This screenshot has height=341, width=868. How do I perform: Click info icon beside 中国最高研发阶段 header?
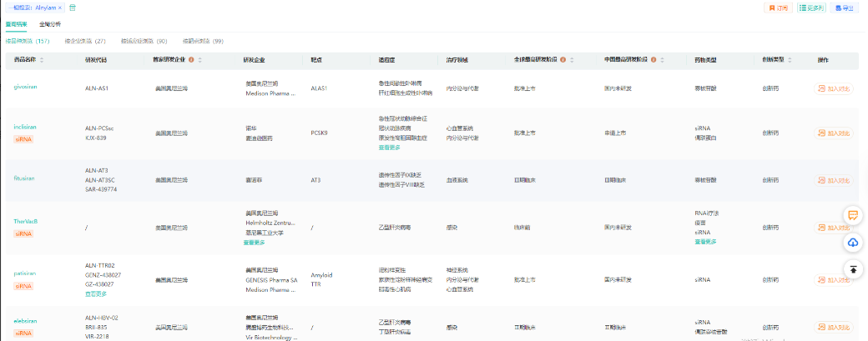tap(653, 60)
